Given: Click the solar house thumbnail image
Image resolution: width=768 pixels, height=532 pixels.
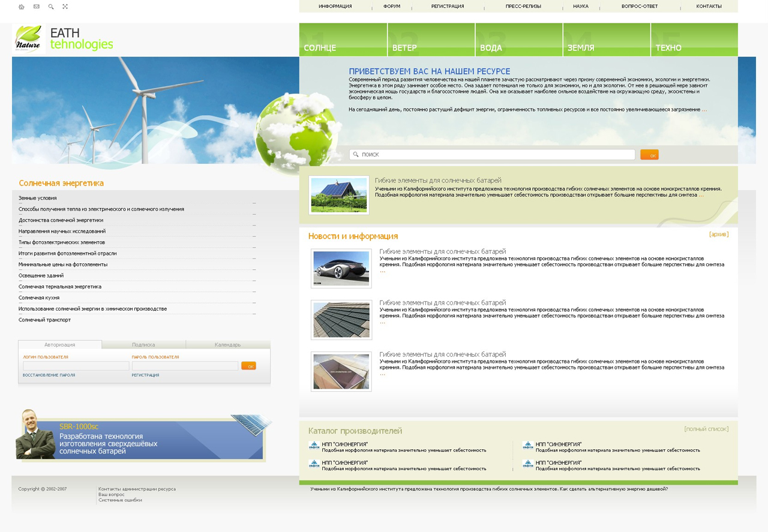Looking at the screenshot, I should (338, 196).
